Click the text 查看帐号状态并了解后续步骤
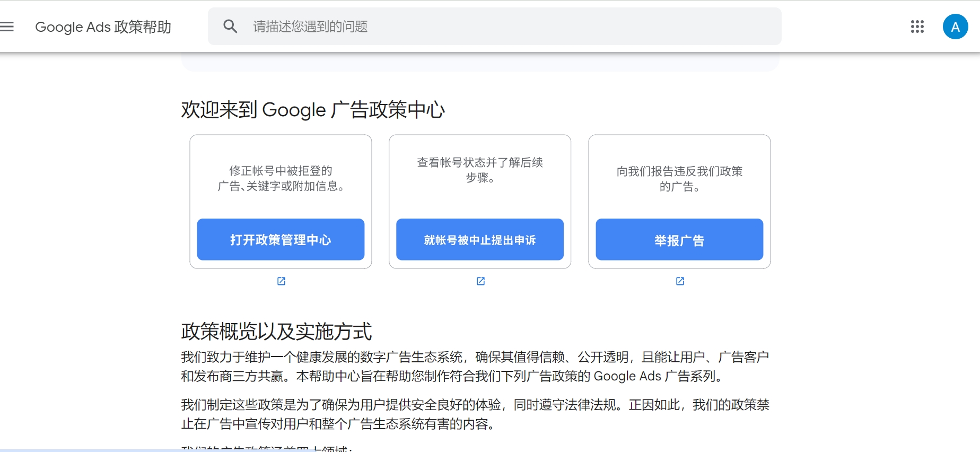This screenshot has height=452, width=980. (480, 170)
